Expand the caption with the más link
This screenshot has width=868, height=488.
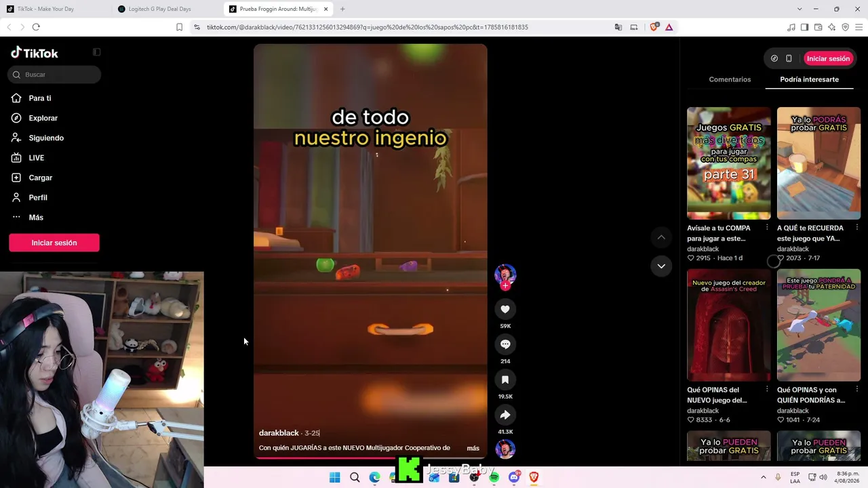(x=473, y=448)
